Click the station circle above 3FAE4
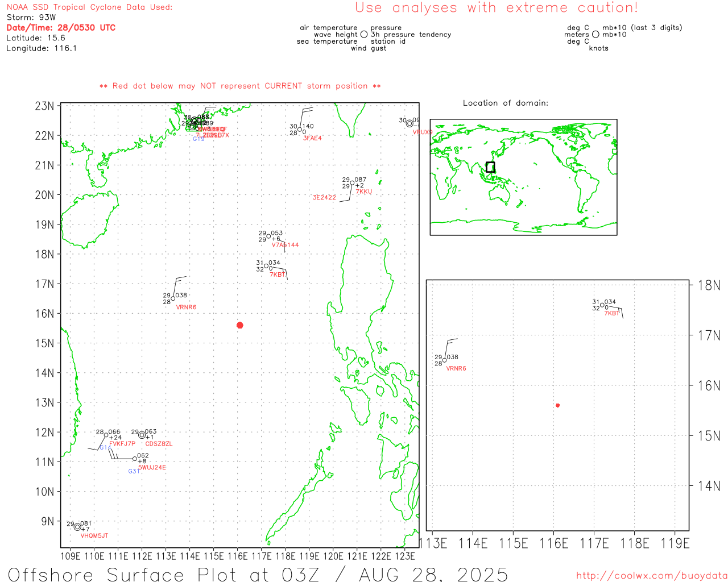This screenshot has width=728, height=582. click(300, 129)
